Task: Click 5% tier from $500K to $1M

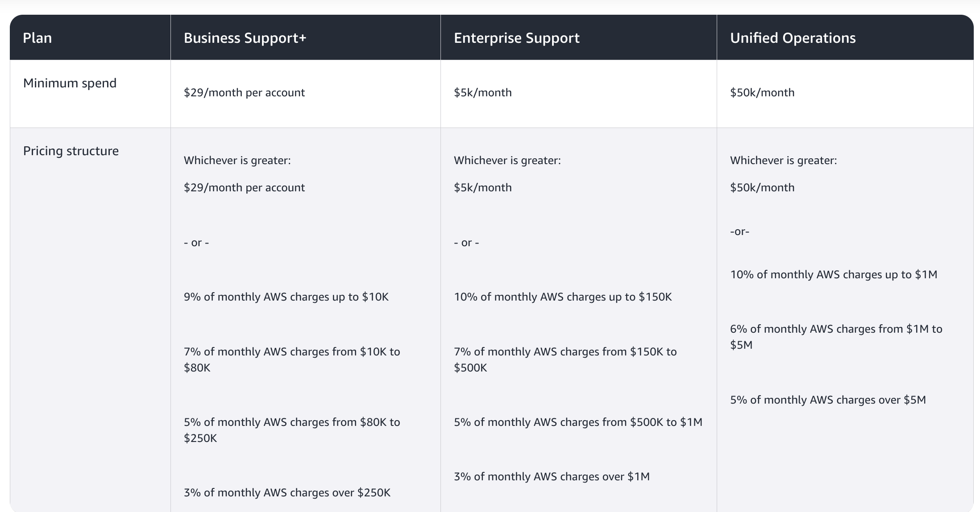Action: coord(578,422)
